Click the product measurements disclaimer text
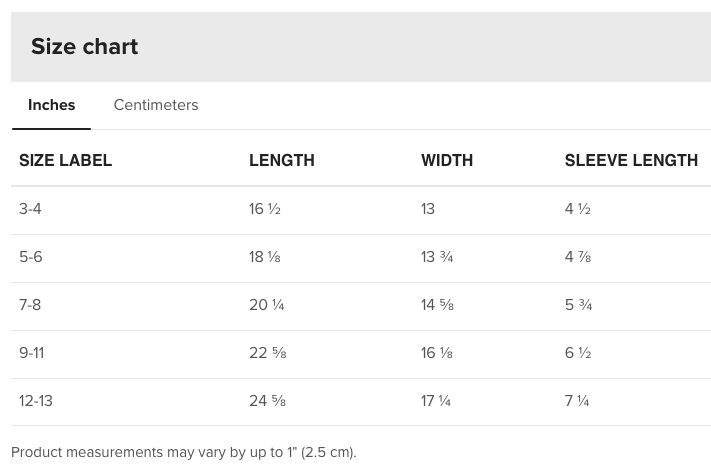Viewport: 711px width, 474px height. [x=184, y=452]
